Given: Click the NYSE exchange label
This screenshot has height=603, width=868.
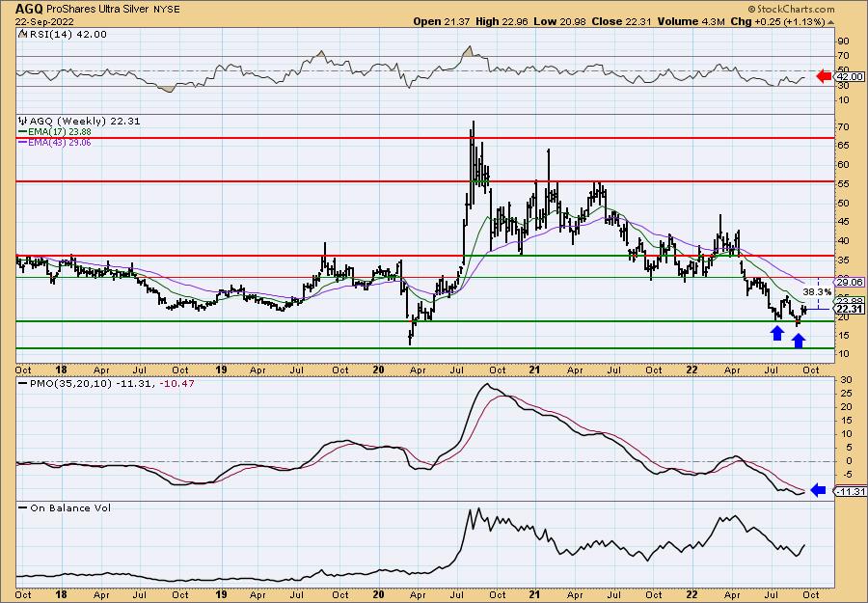Looking at the screenshot, I should point(167,10).
